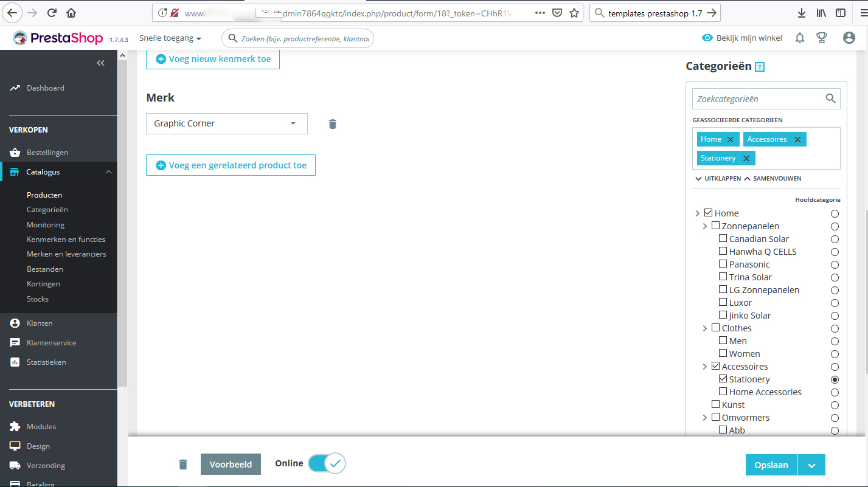This screenshot has width=868, height=487.
Task: Check the Kunst category checkbox
Action: click(715, 404)
